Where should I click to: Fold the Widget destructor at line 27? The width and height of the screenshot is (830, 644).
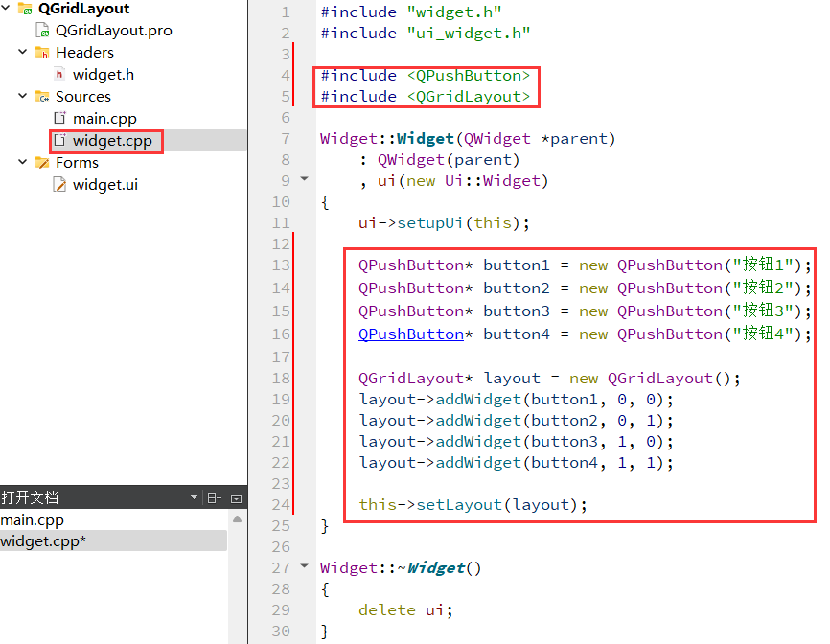[x=305, y=565]
